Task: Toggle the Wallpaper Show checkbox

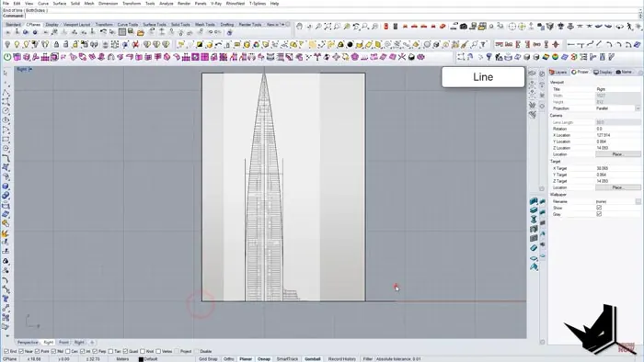Action: (599, 208)
